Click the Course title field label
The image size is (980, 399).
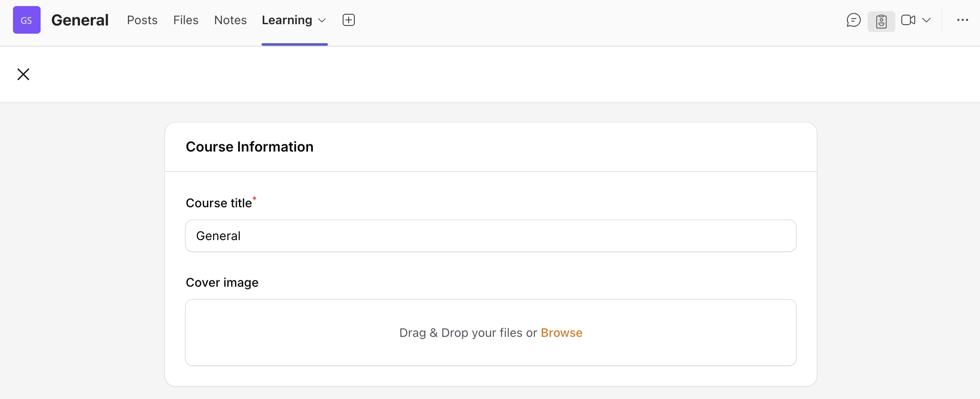coord(219,203)
